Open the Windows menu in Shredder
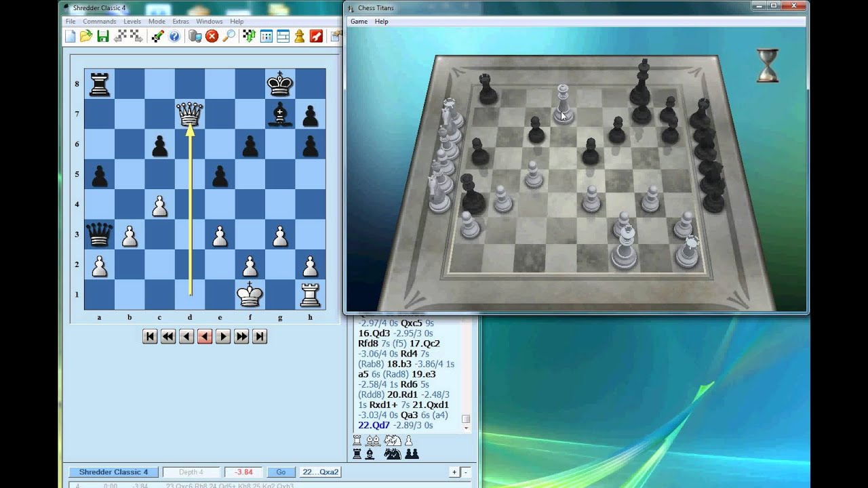The image size is (868, 488). [x=210, y=22]
